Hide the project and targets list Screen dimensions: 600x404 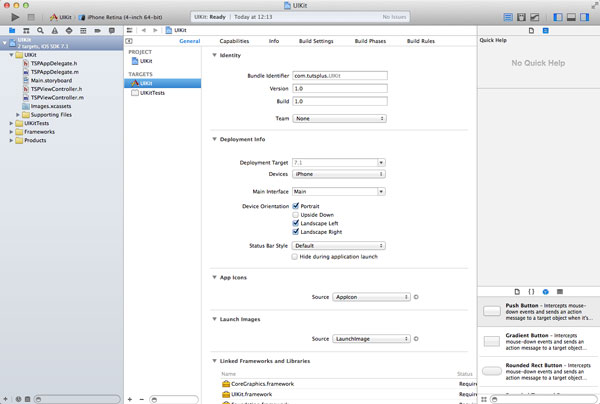click(129, 41)
